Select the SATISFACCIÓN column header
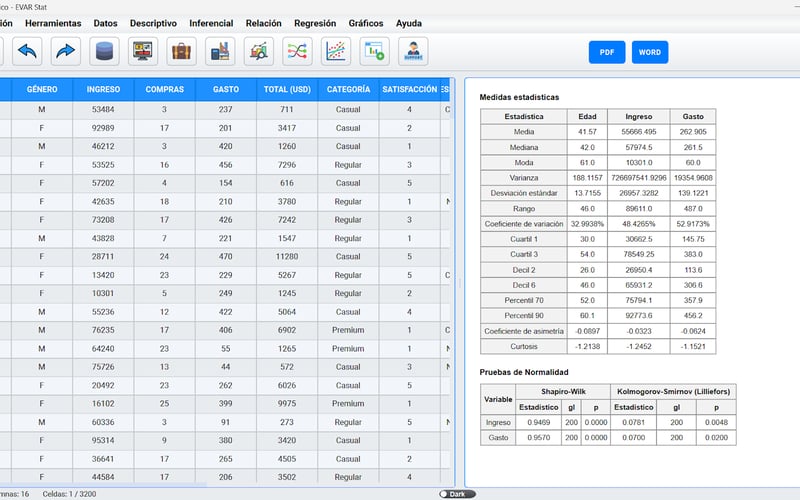This screenshot has width=800, height=500. [x=409, y=89]
